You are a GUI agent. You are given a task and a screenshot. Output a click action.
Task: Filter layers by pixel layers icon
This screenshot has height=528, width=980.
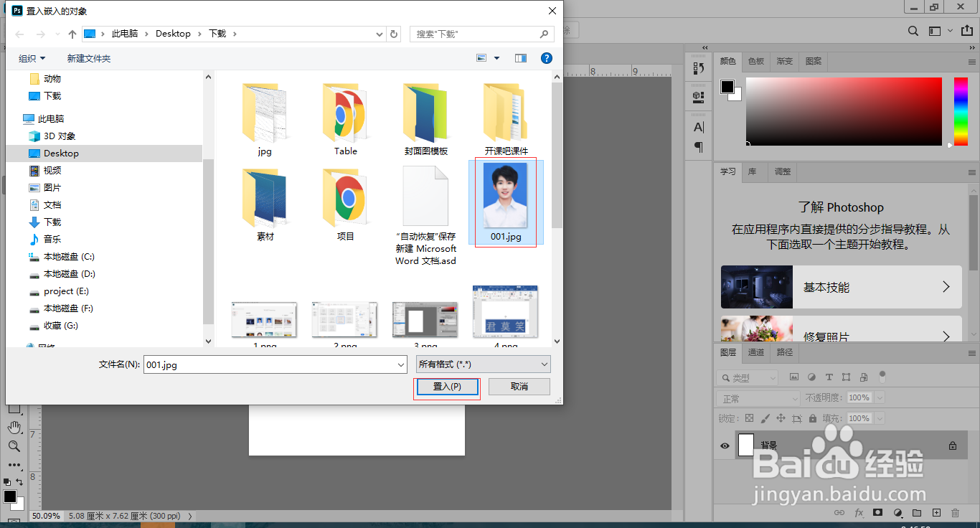click(x=794, y=377)
